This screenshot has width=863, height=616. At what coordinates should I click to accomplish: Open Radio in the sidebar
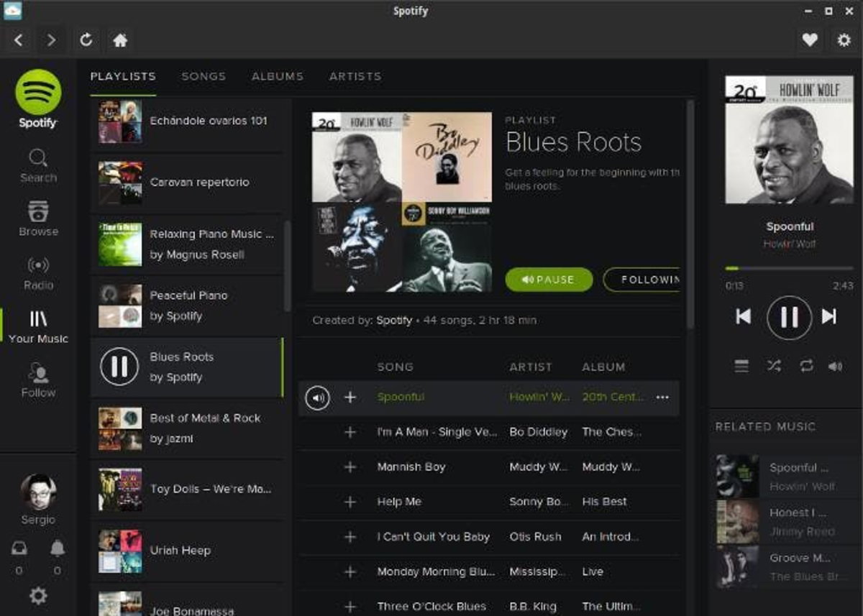pyautogui.click(x=38, y=273)
